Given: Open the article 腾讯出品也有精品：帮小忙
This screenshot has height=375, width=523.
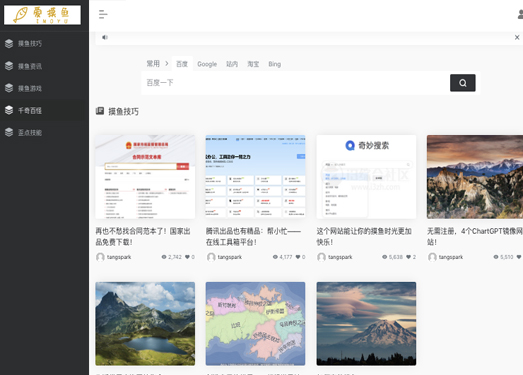Looking at the screenshot, I should click(253, 237).
